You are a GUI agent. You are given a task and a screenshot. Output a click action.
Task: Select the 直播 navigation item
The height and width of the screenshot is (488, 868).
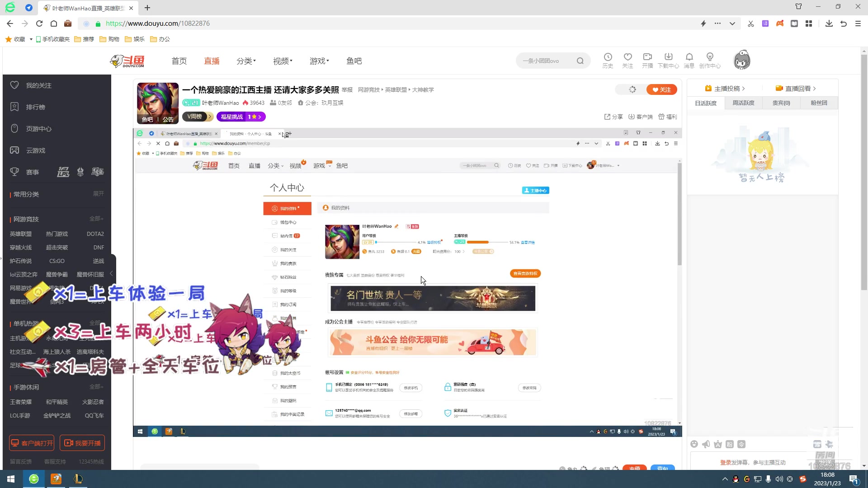(212, 61)
